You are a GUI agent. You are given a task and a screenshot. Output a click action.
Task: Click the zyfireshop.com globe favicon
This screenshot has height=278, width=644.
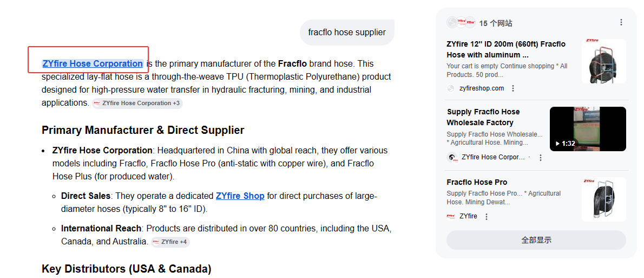(x=451, y=88)
